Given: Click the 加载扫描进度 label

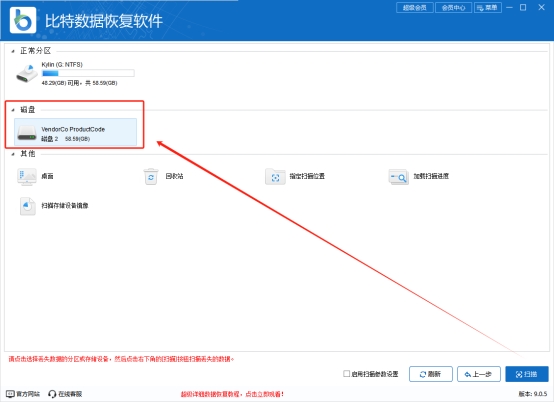Looking at the screenshot, I should click(x=431, y=176).
